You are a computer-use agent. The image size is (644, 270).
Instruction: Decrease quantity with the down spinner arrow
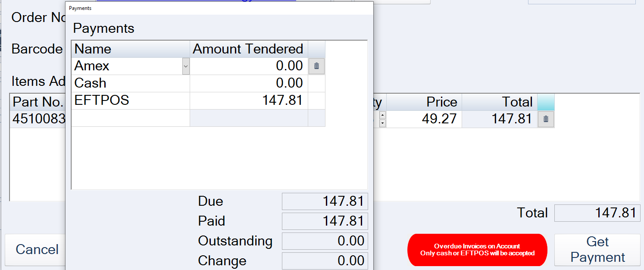(382, 123)
